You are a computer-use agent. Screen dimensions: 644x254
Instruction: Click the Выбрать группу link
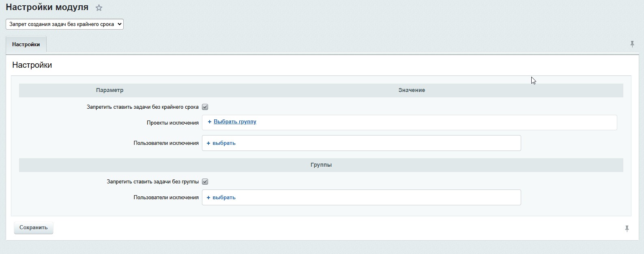coord(235,122)
